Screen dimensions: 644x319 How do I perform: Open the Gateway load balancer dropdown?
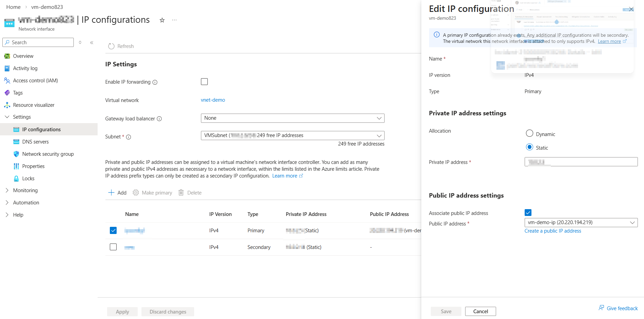pos(292,118)
